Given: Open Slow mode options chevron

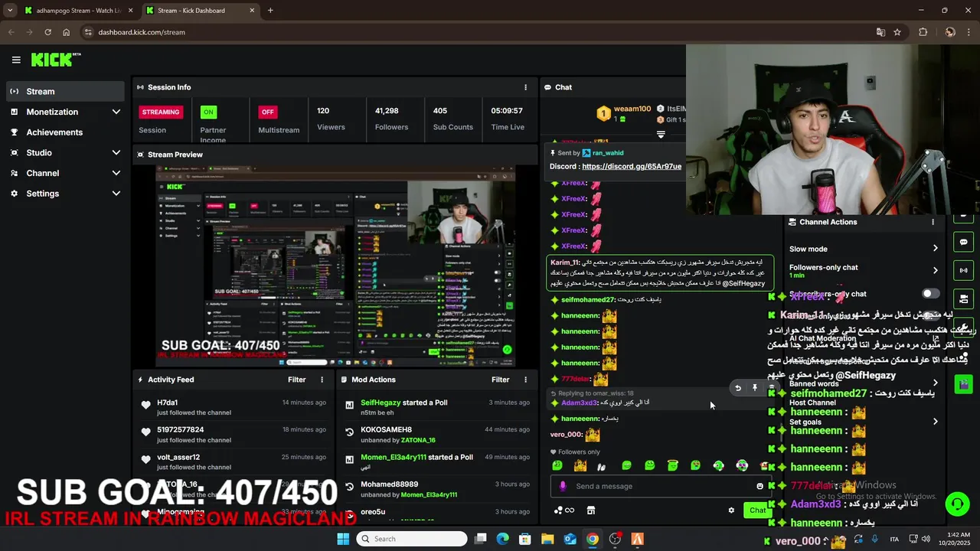Looking at the screenshot, I should 935,249.
